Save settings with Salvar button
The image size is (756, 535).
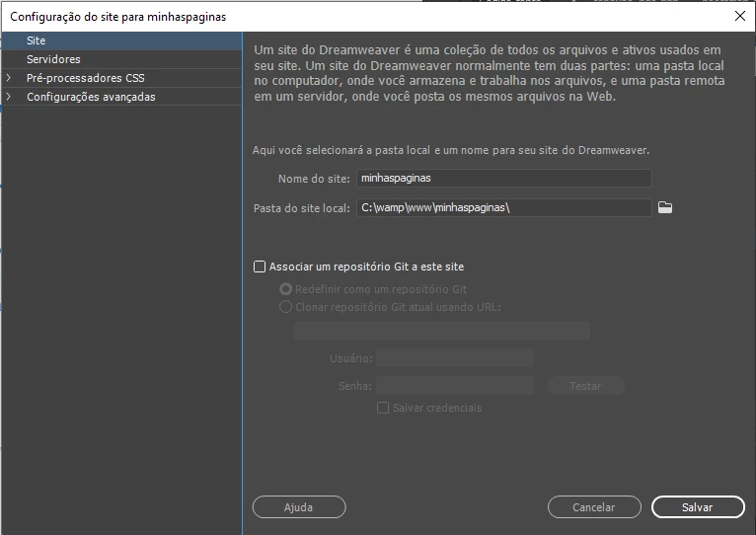click(x=698, y=507)
